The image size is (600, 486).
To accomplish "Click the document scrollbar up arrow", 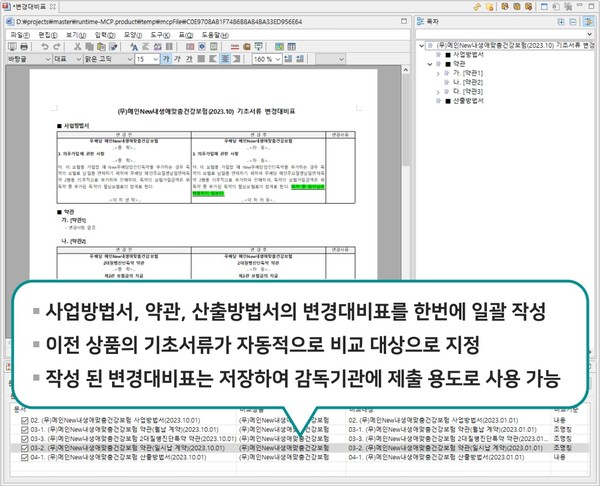I will pyautogui.click(x=406, y=70).
